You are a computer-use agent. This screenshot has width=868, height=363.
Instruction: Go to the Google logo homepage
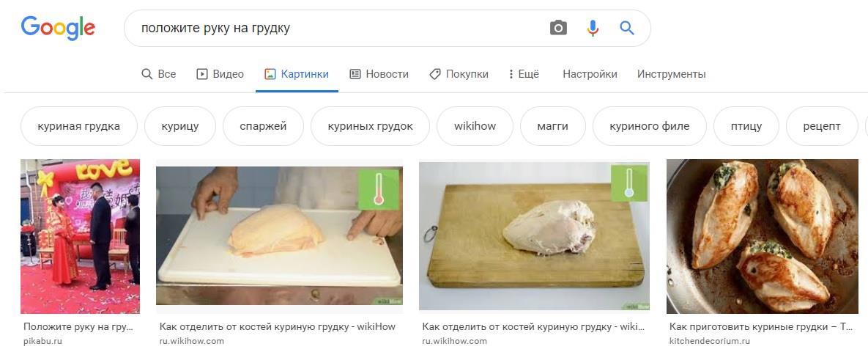(58, 28)
